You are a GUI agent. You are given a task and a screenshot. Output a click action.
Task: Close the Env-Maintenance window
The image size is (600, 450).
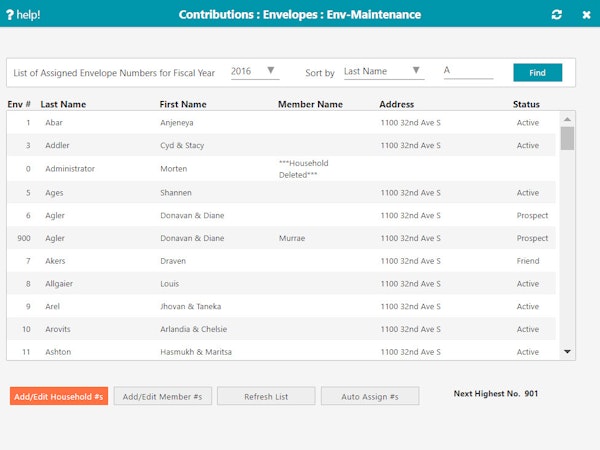(586, 15)
